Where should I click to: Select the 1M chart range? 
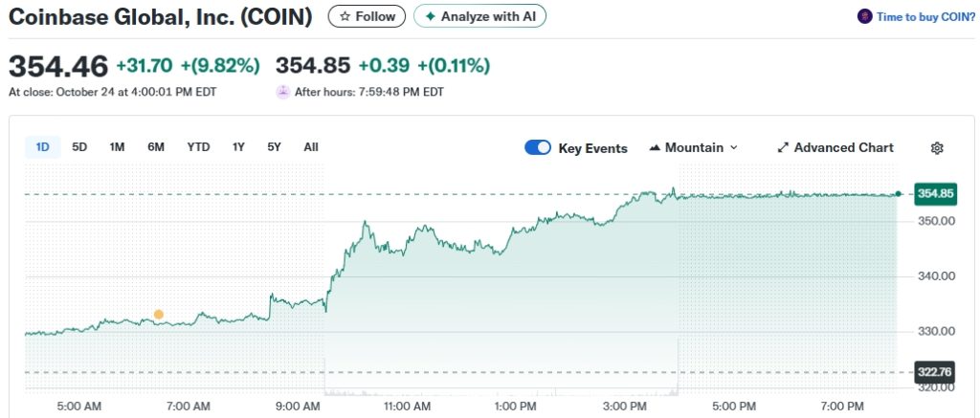tap(117, 147)
